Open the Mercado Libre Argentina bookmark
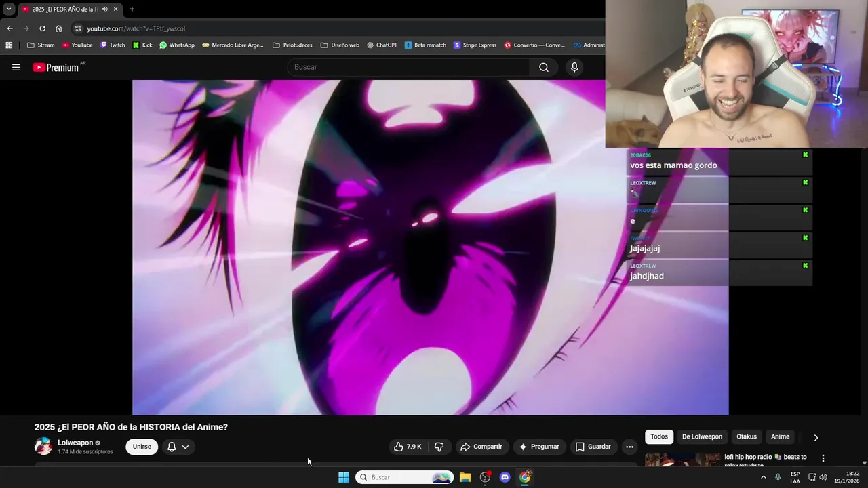 click(x=233, y=45)
